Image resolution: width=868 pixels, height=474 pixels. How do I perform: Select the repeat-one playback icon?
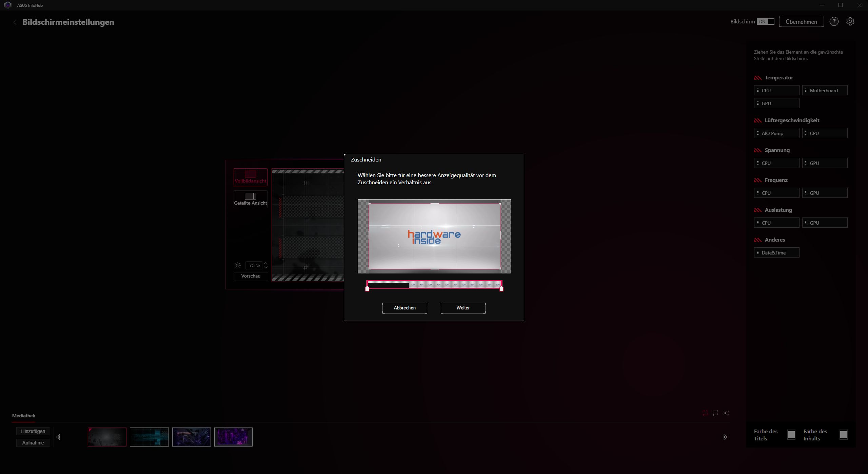705,413
